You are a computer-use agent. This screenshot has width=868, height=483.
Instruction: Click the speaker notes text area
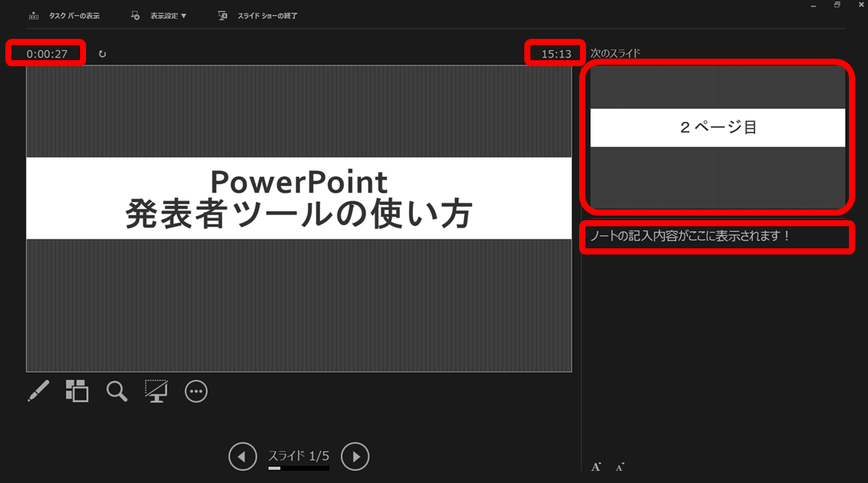(x=717, y=237)
